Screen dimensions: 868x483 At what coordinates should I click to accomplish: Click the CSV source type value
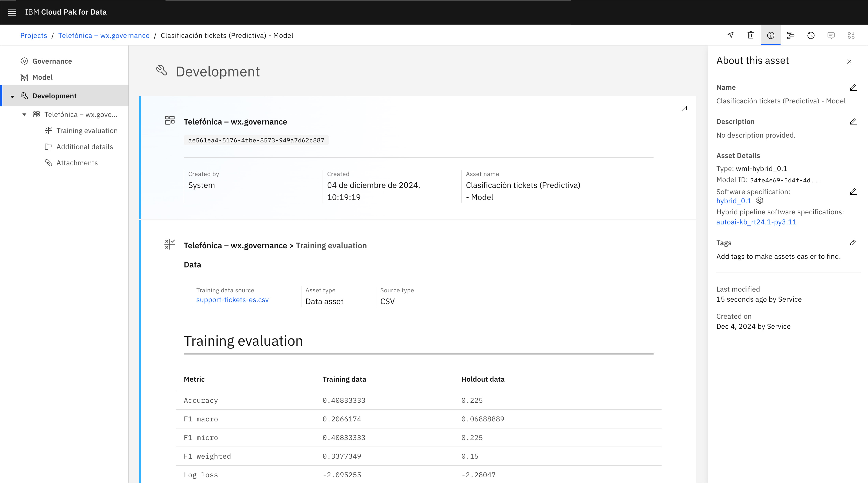(x=387, y=301)
